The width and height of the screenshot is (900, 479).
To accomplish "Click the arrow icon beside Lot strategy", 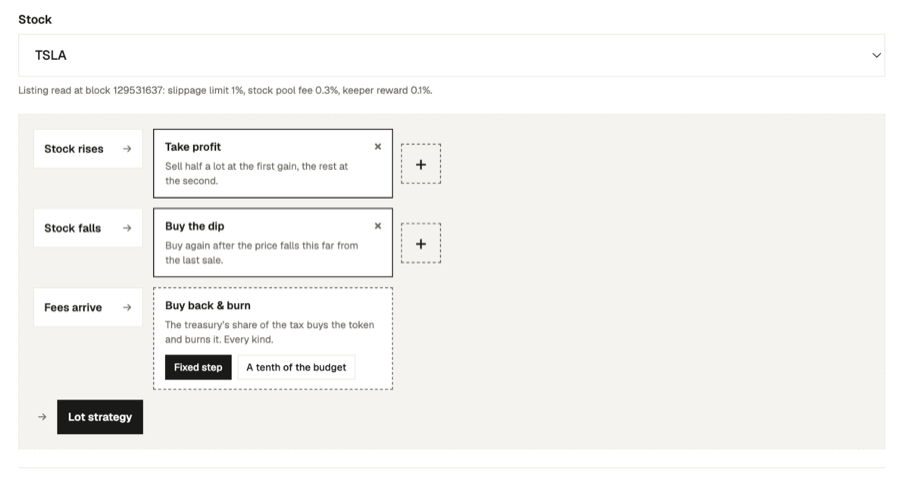I will point(42,417).
